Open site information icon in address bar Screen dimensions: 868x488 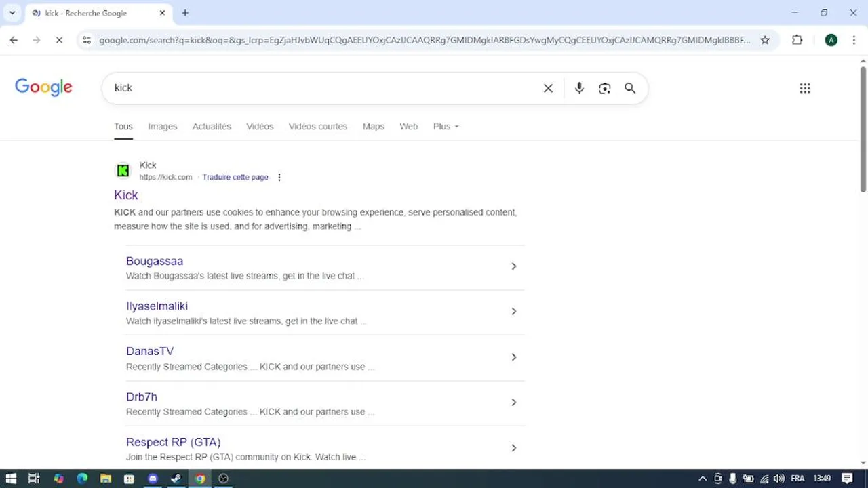coord(86,40)
